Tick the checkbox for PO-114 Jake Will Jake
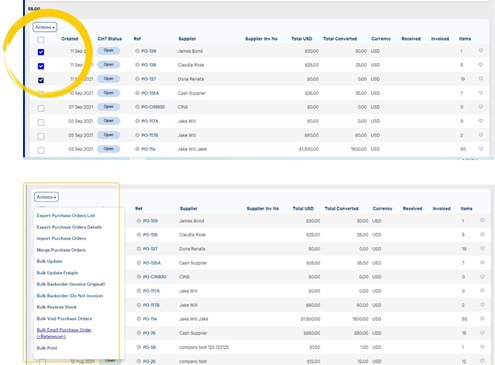Viewport: 495px width, 365px height. (x=41, y=150)
